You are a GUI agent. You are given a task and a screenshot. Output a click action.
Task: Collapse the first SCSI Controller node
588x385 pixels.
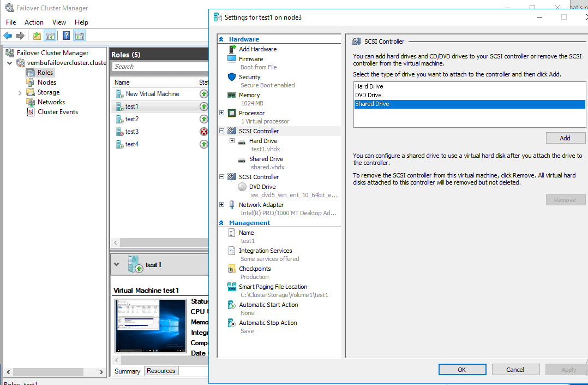coord(221,131)
